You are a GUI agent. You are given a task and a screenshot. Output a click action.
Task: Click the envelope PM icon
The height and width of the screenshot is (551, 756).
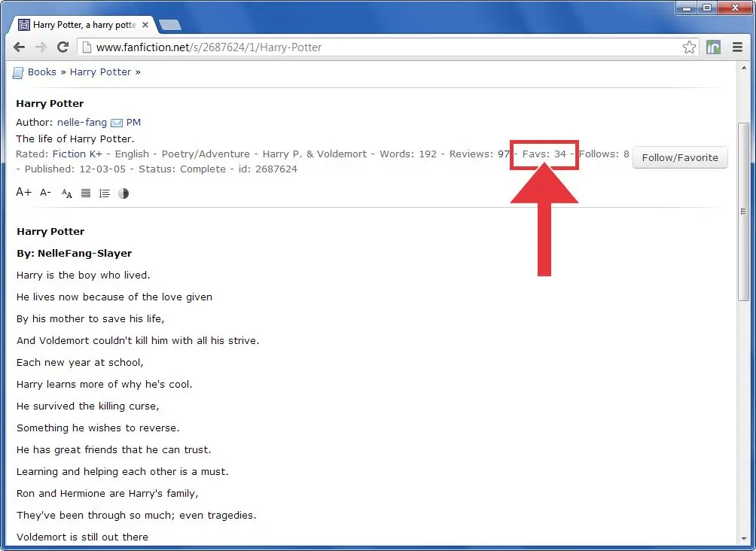[x=117, y=123]
